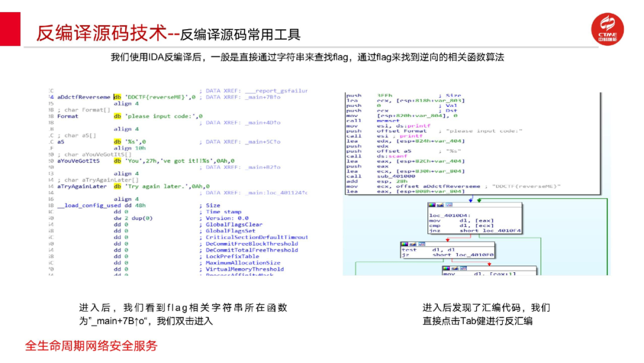Select the aDdctfReverseme label in listing
This screenshot has height=363, width=644.
(84, 97)
